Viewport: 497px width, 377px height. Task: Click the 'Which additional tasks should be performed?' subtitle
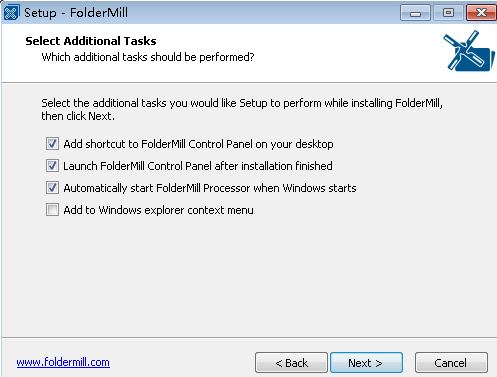click(x=148, y=57)
